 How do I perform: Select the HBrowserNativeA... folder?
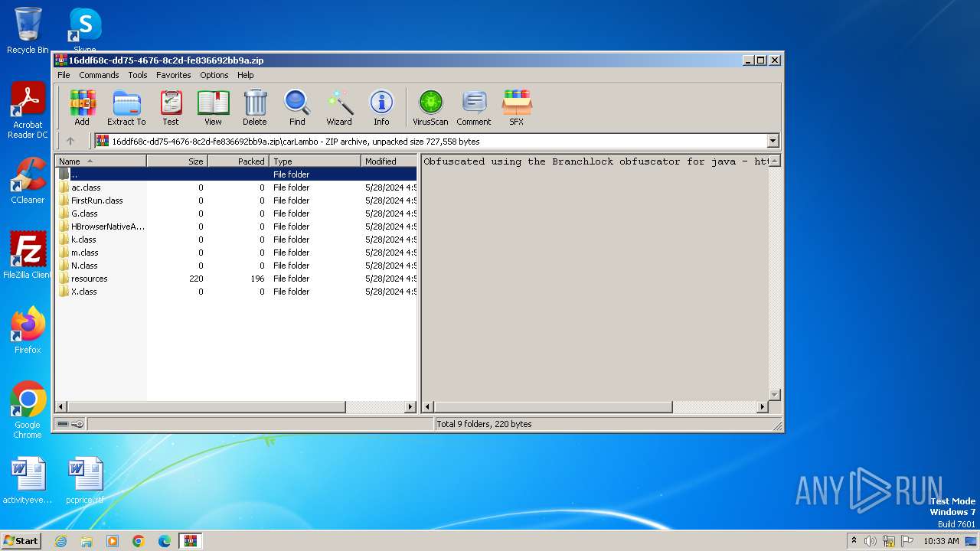click(x=237, y=227)
